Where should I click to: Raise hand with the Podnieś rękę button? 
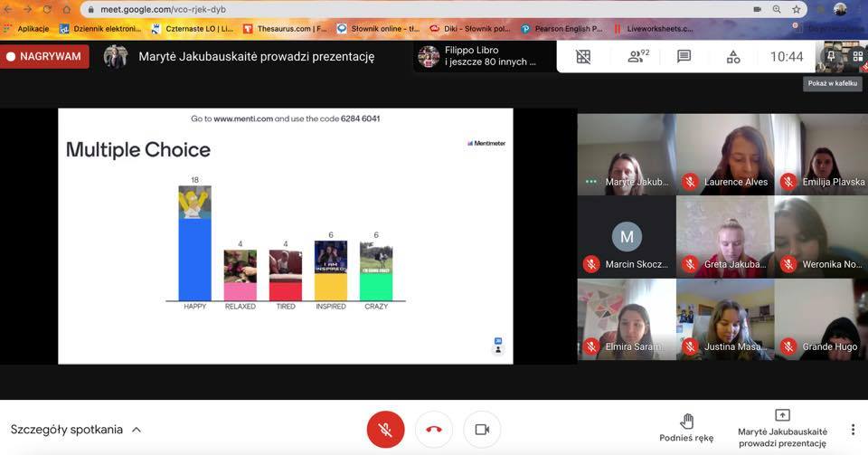tap(686, 428)
